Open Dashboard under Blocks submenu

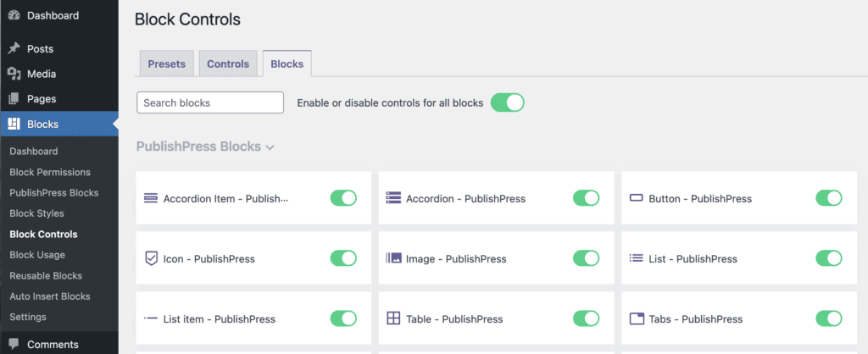(34, 151)
